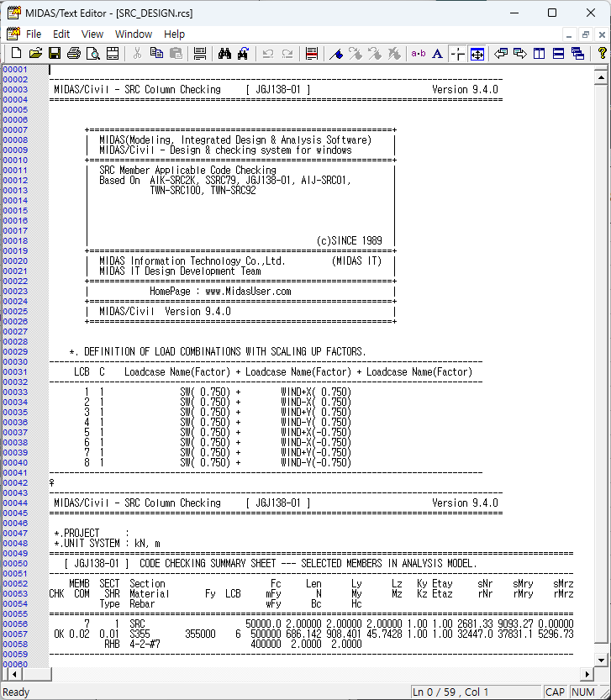Screen dimensions: 611x700
Task: Click 'WIND+X( 0.750)' in load combination 1
Action: click(316, 392)
